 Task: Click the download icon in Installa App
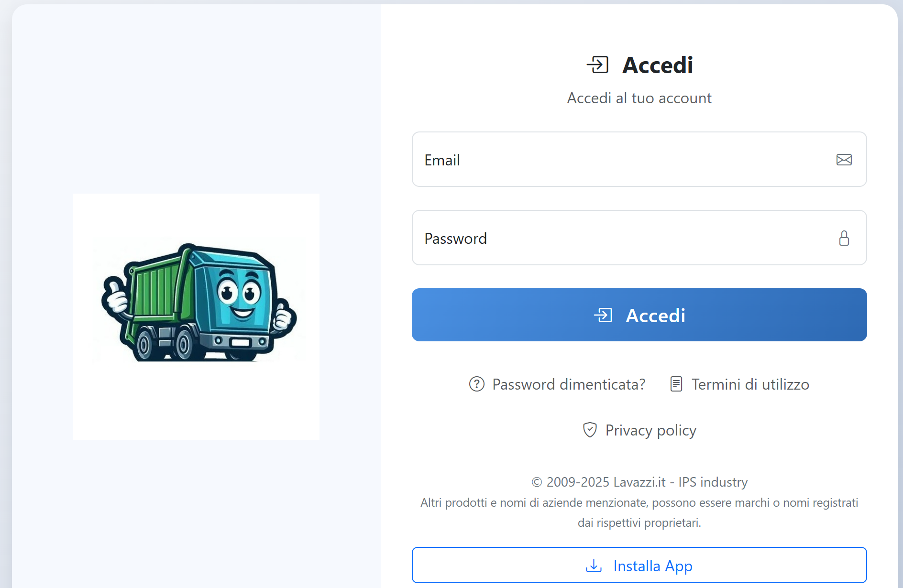[x=594, y=566]
